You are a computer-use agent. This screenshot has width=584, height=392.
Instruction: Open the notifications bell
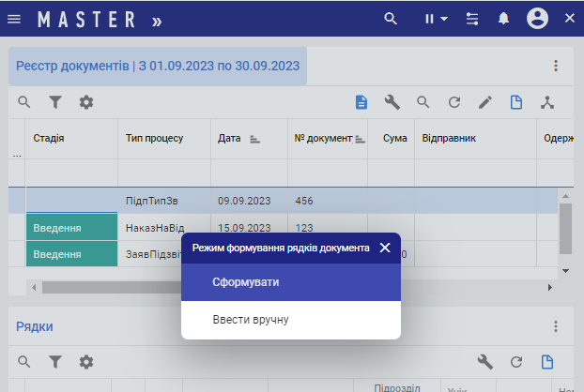(x=503, y=19)
